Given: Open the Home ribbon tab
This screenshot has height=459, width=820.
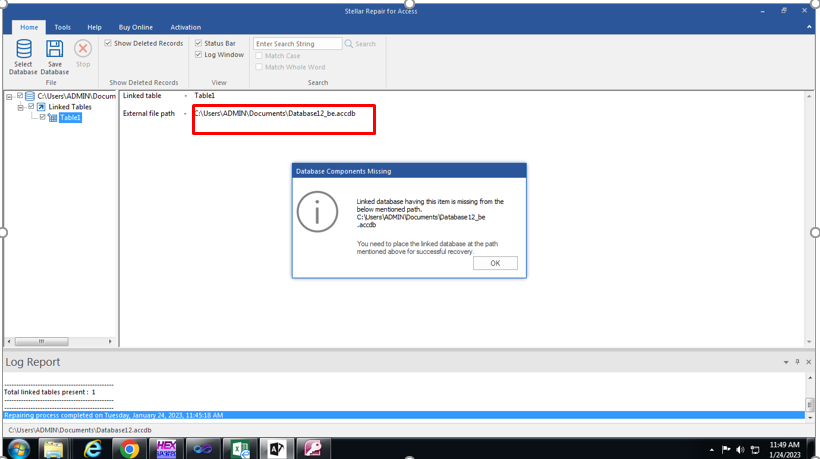Looking at the screenshot, I should pyautogui.click(x=29, y=27).
